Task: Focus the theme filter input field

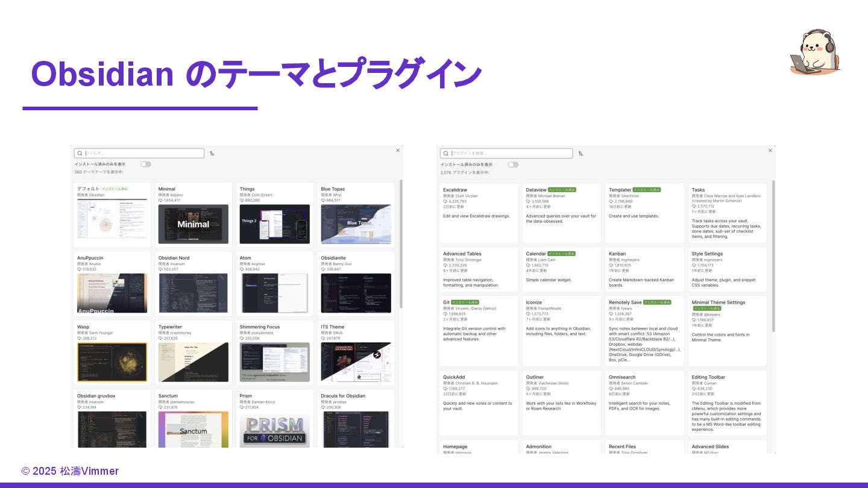Action: point(139,154)
